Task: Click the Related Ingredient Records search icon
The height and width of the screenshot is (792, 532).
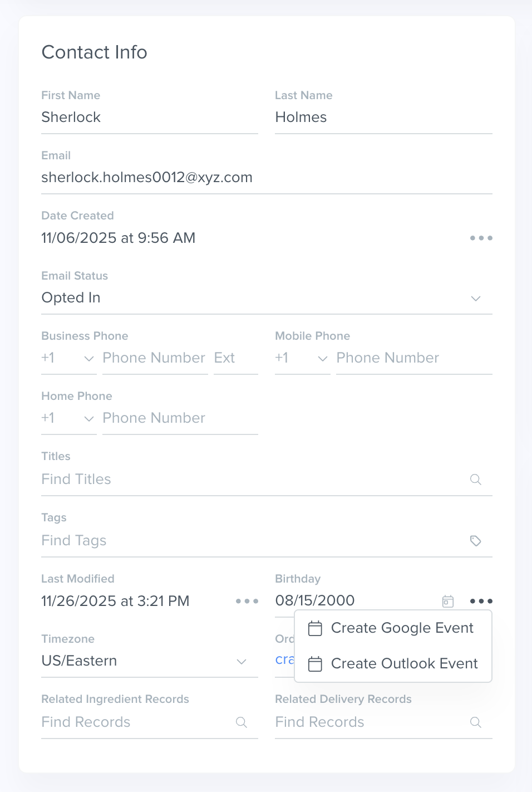Action: tap(242, 722)
